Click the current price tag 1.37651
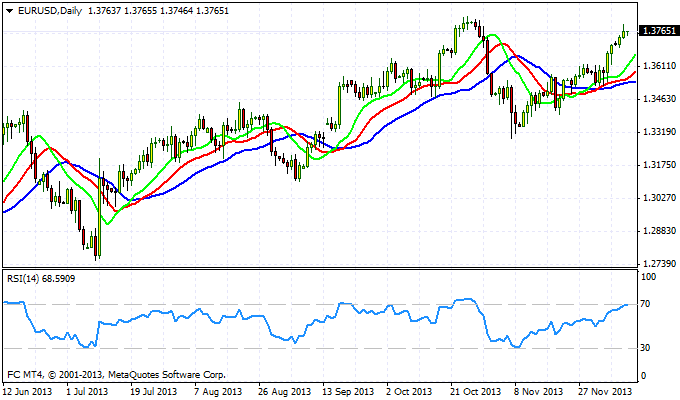680x400 pixels. tap(659, 31)
